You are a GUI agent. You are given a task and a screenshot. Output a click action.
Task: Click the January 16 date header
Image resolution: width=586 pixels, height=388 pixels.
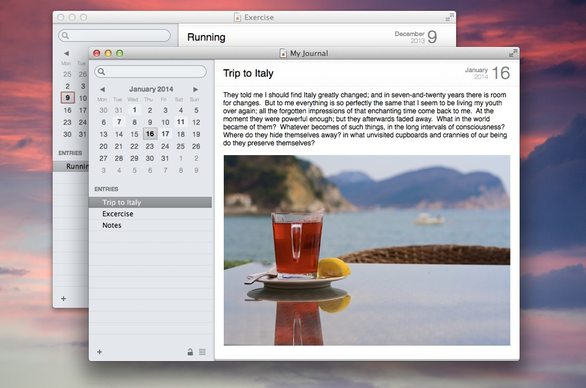tap(487, 73)
